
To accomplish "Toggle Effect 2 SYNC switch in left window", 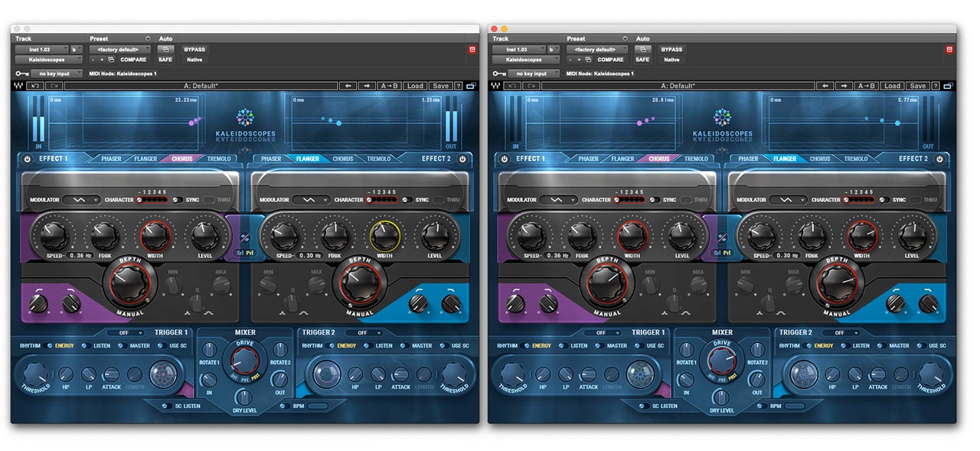I will click(409, 200).
